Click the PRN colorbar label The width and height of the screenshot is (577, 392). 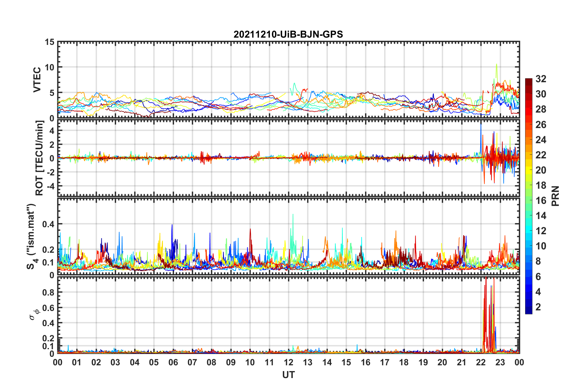tap(555, 196)
